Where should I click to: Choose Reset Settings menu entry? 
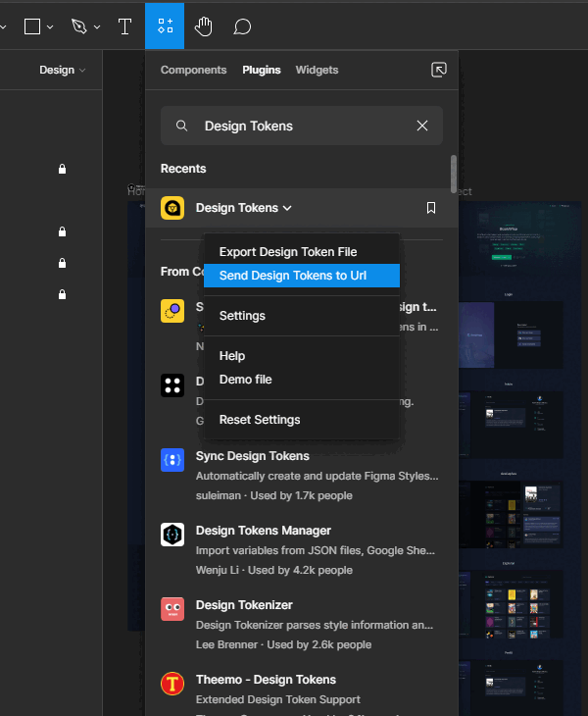[x=302, y=420]
